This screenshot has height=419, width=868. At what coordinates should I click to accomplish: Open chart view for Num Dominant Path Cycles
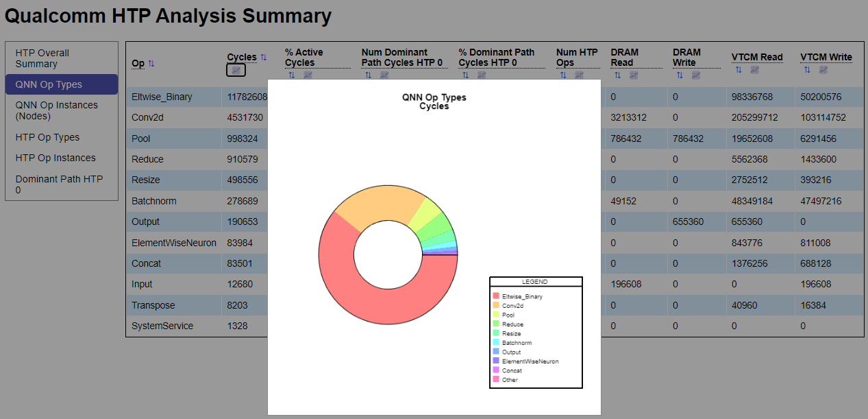383,75
